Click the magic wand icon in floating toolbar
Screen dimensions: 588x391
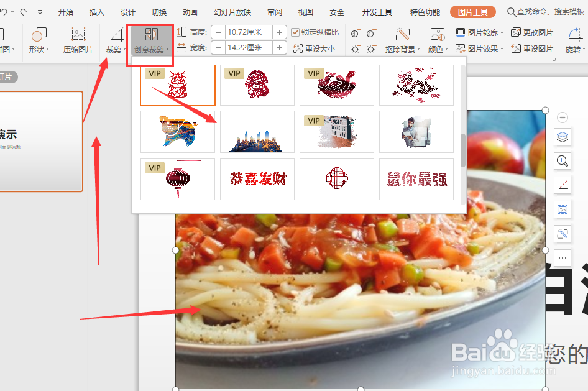coord(562,234)
